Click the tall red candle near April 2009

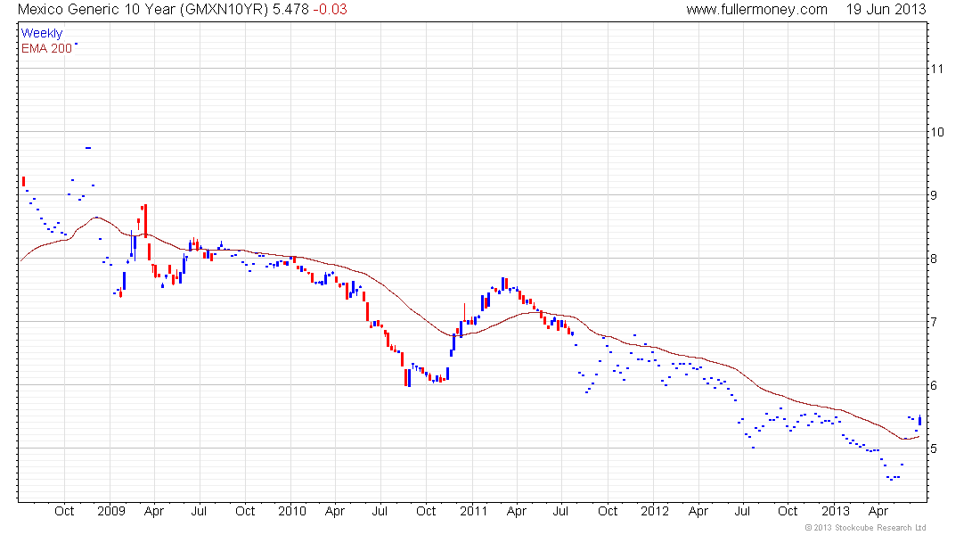(145, 220)
